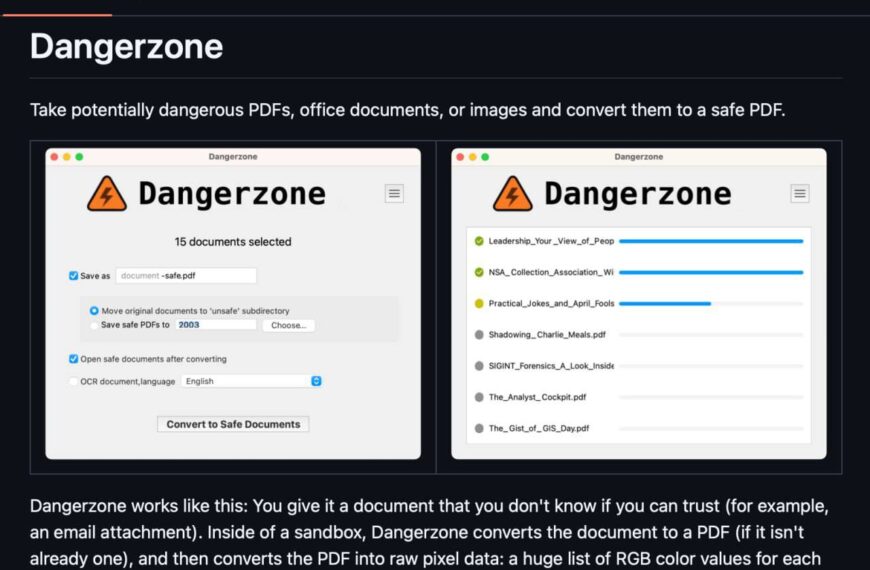870x570 pixels.
Task: Click the SIGINT_Forensics_A_Look_Inside file name
Action: pos(551,366)
